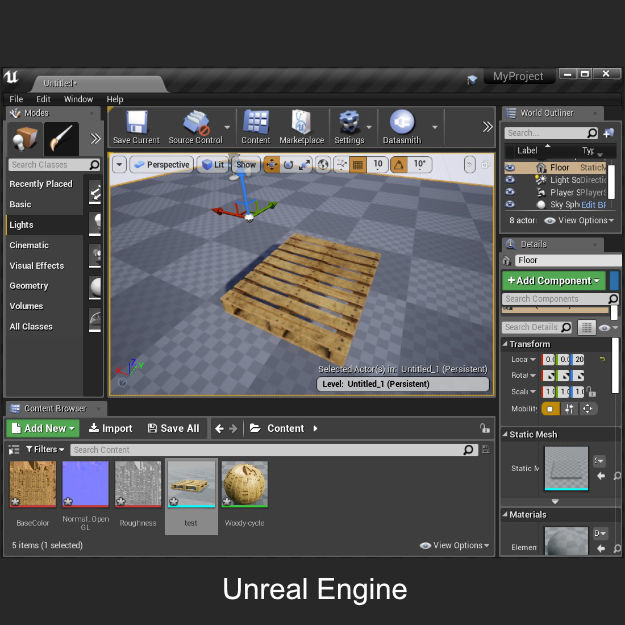Image resolution: width=625 pixels, height=625 pixels.
Task: Click the add folder icon in World Outliner
Action: [608, 133]
